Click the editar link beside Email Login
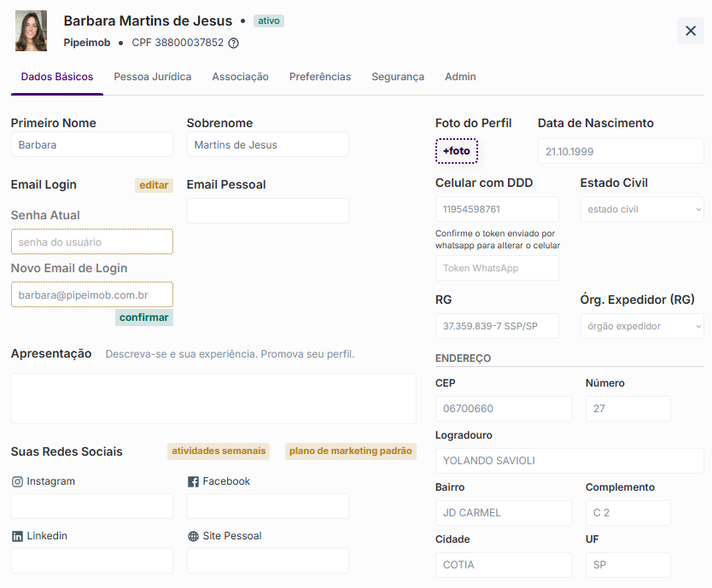The width and height of the screenshot is (712, 588). 154,185
